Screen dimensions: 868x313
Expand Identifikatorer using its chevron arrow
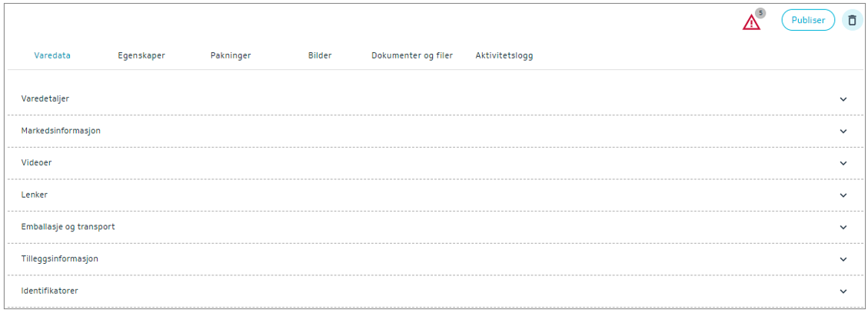pyautogui.click(x=843, y=291)
